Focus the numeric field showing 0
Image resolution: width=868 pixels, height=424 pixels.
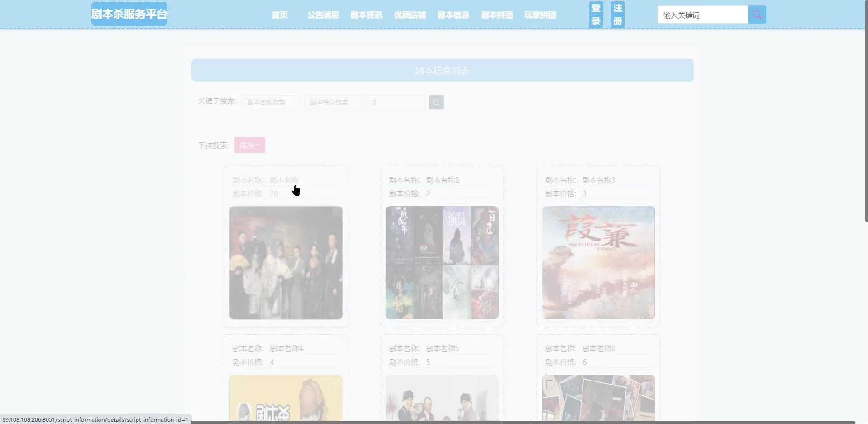(396, 102)
